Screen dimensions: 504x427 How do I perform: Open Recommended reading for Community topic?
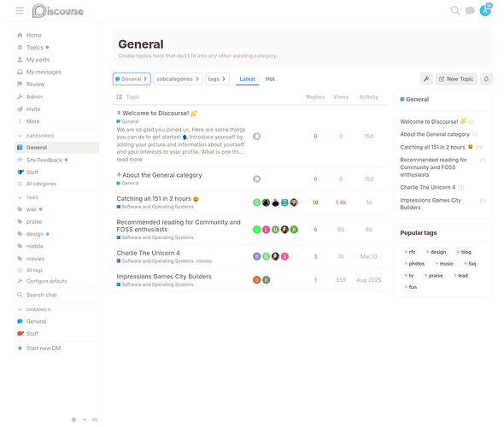pos(179,225)
